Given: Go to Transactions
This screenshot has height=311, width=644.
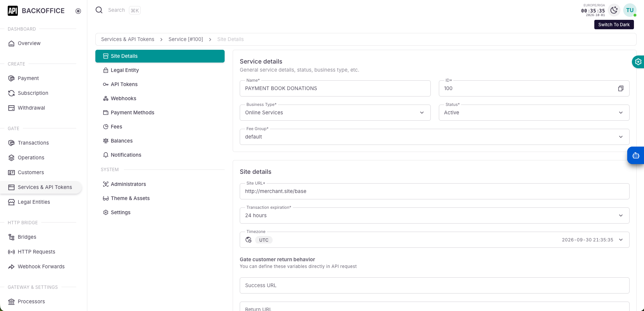Looking at the screenshot, I should (33, 143).
